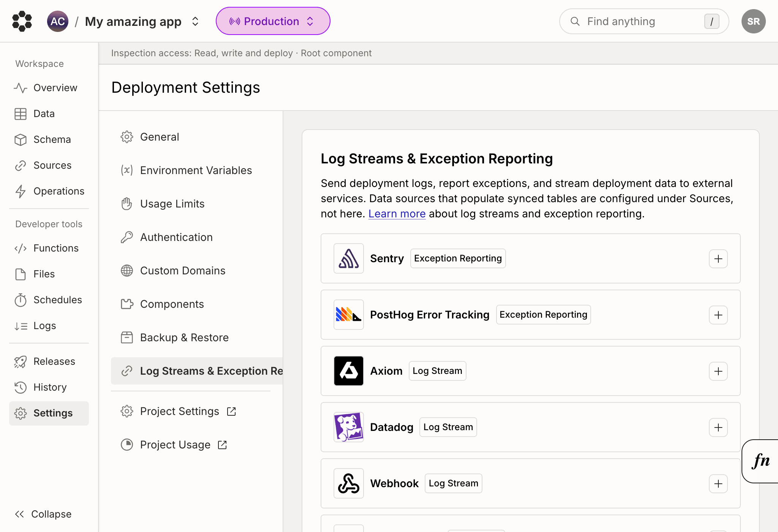
Task: Click the PostHog logo
Action: 349,315
